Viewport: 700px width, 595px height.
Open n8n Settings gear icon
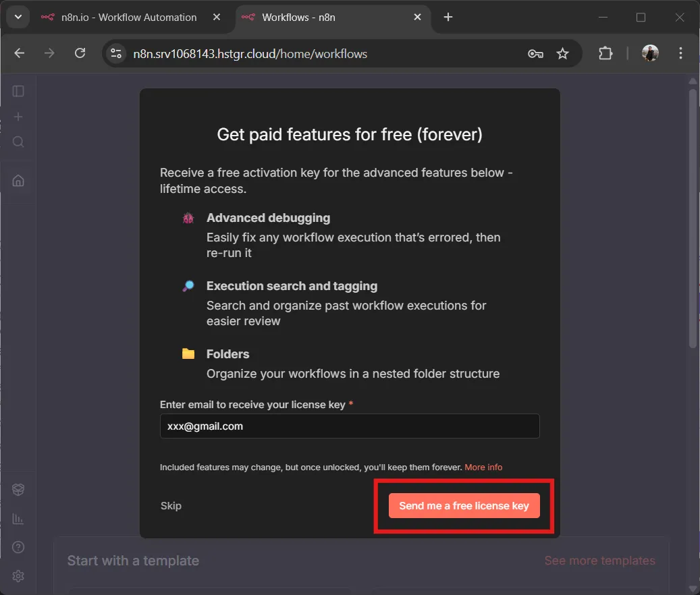(18, 575)
